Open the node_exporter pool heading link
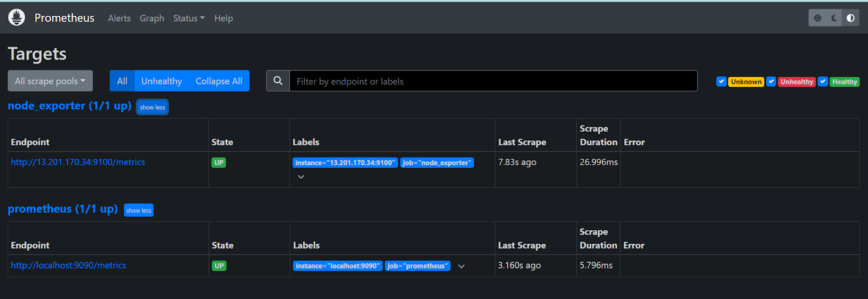The width and height of the screenshot is (868, 299). tap(69, 106)
